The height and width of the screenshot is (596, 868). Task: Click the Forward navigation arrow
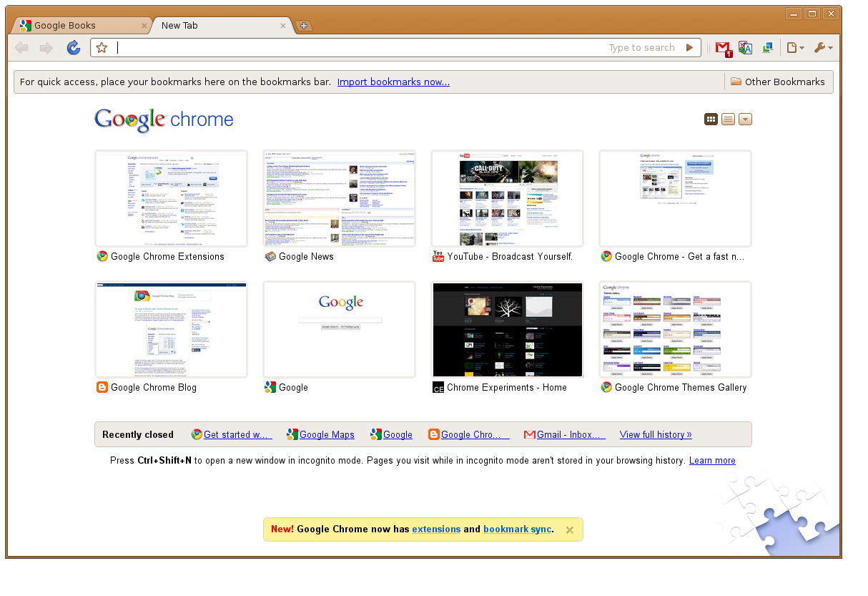click(46, 48)
